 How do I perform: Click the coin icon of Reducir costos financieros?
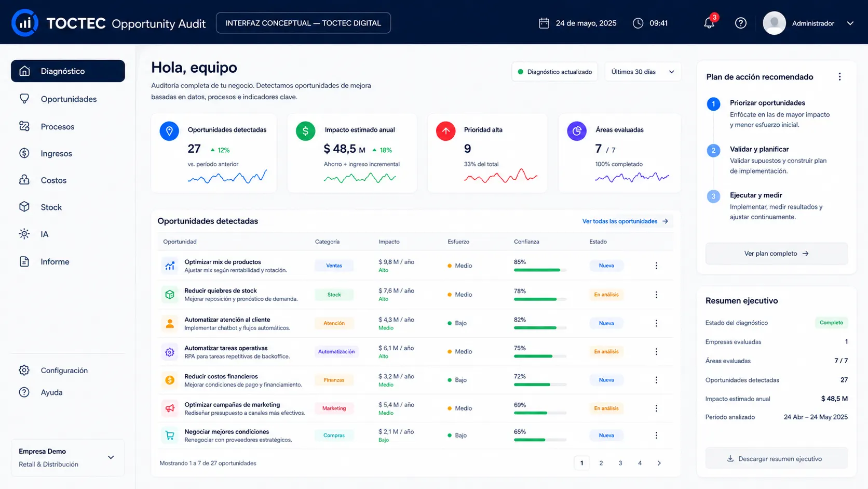point(170,380)
